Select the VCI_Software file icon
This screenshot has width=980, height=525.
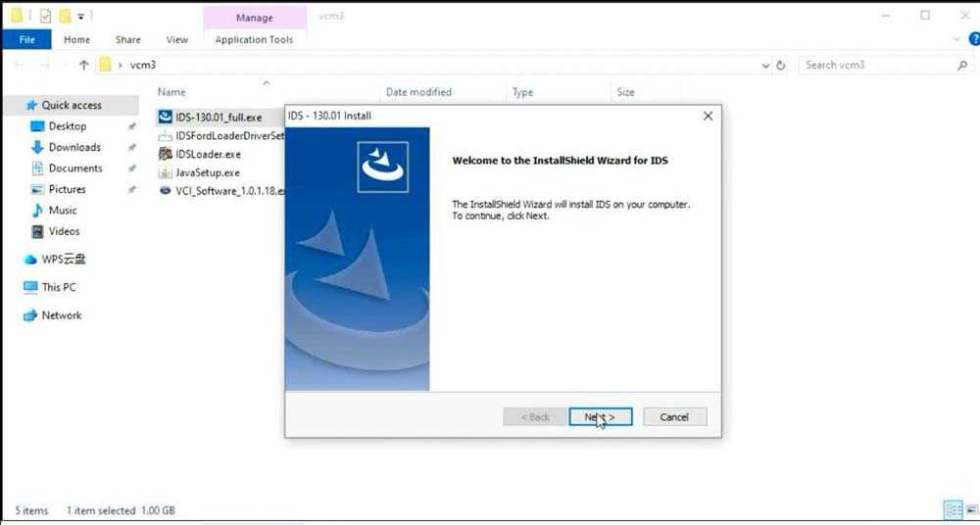tap(166, 191)
